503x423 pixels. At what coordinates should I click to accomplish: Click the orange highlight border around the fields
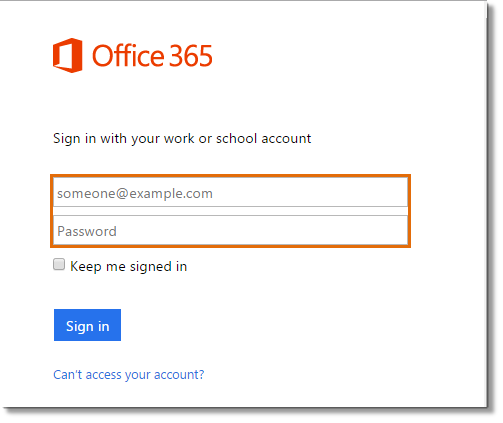point(230,175)
